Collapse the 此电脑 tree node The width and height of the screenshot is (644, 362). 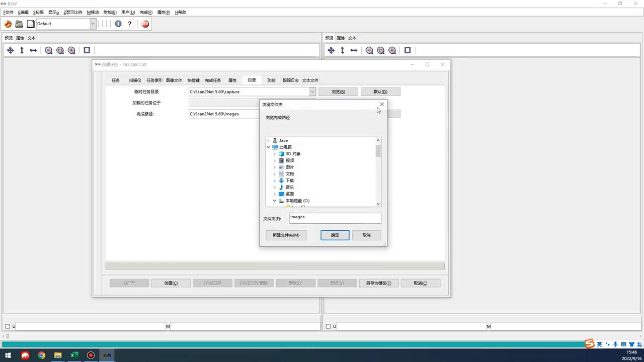(x=268, y=147)
